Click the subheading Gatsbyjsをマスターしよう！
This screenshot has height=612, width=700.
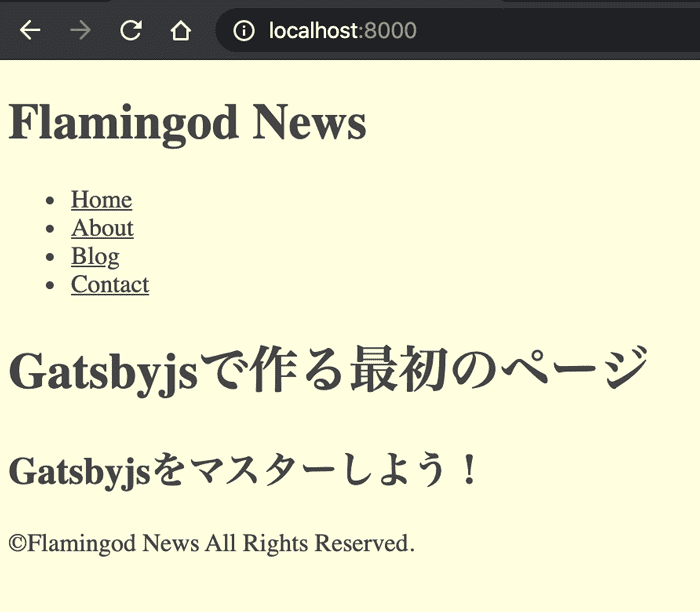point(243,470)
